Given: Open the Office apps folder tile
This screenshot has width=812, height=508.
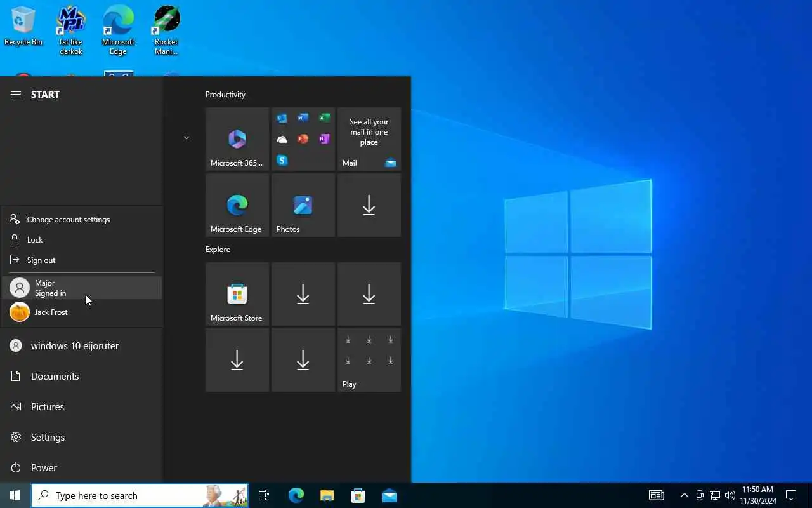Looking at the screenshot, I should click(303, 139).
